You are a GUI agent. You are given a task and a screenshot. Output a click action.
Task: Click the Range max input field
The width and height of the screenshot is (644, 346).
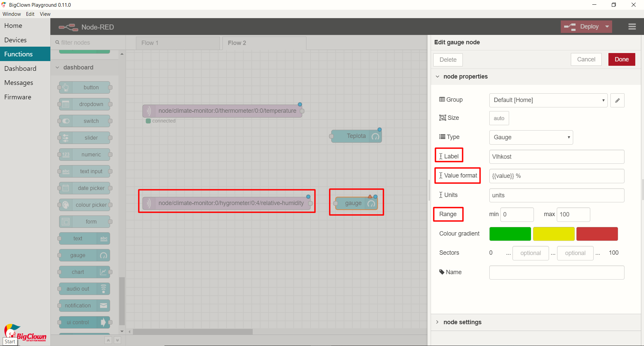tap(573, 214)
